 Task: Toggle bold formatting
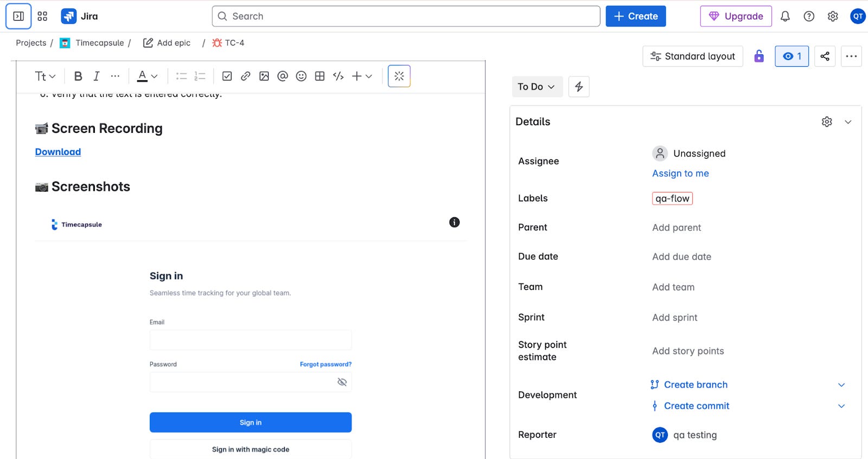(78, 76)
